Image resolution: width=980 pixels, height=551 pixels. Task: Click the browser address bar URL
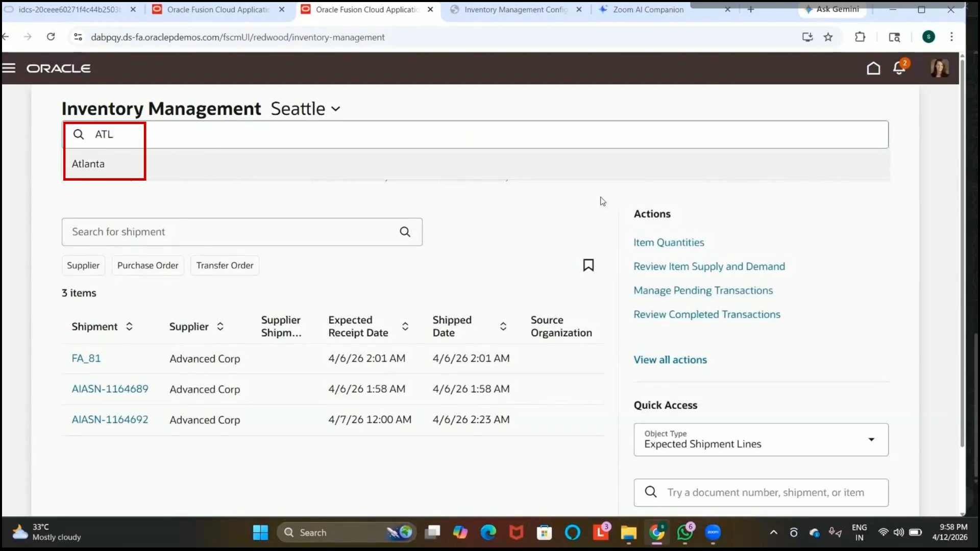[x=237, y=37]
